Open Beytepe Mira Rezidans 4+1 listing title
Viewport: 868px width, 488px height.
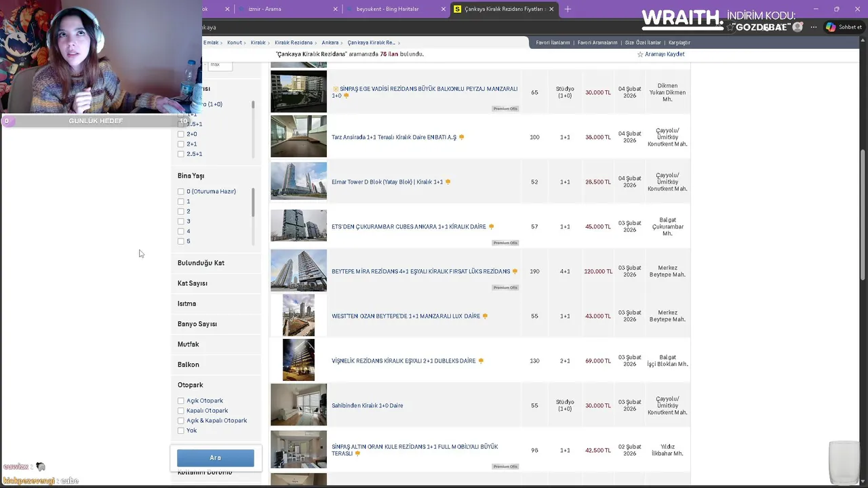pos(420,271)
